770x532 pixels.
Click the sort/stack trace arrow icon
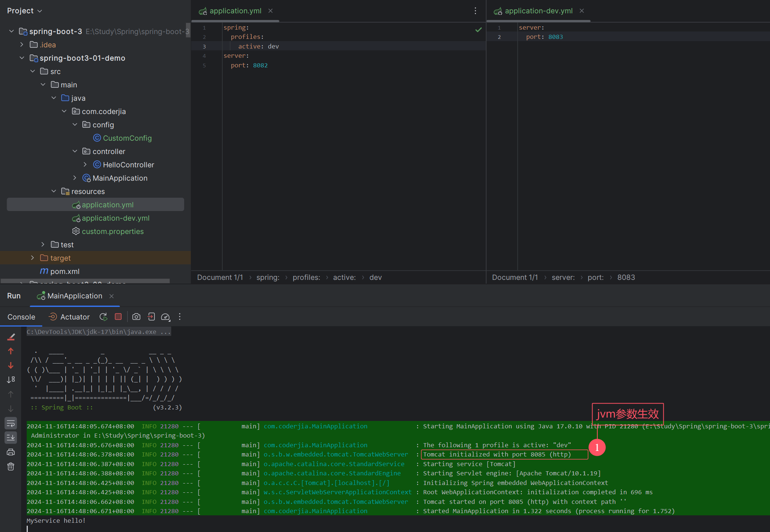(11, 379)
